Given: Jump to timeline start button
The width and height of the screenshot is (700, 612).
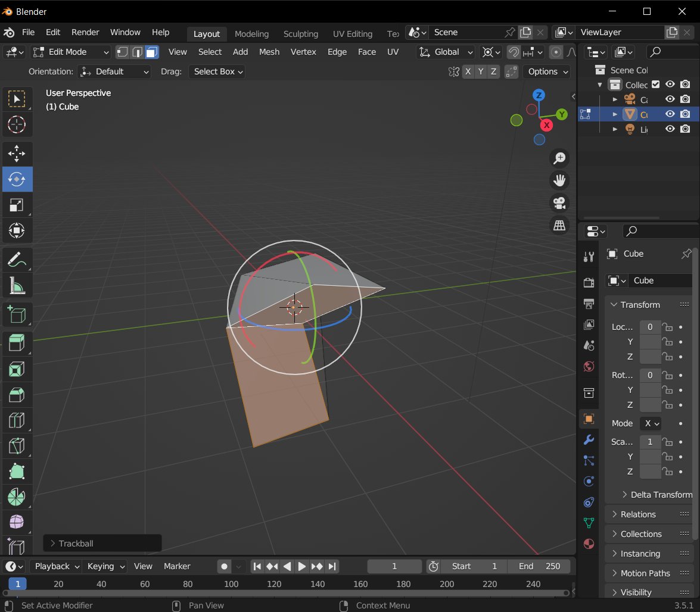Looking at the screenshot, I should tap(257, 567).
